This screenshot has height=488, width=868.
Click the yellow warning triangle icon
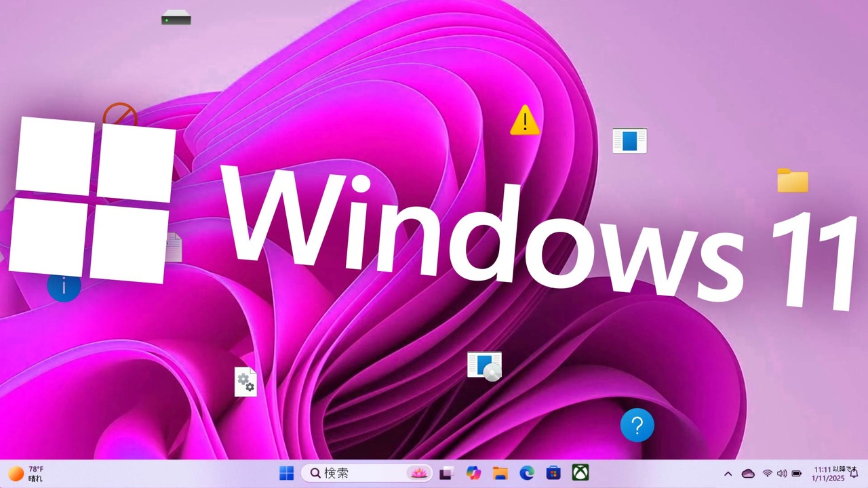(525, 120)
